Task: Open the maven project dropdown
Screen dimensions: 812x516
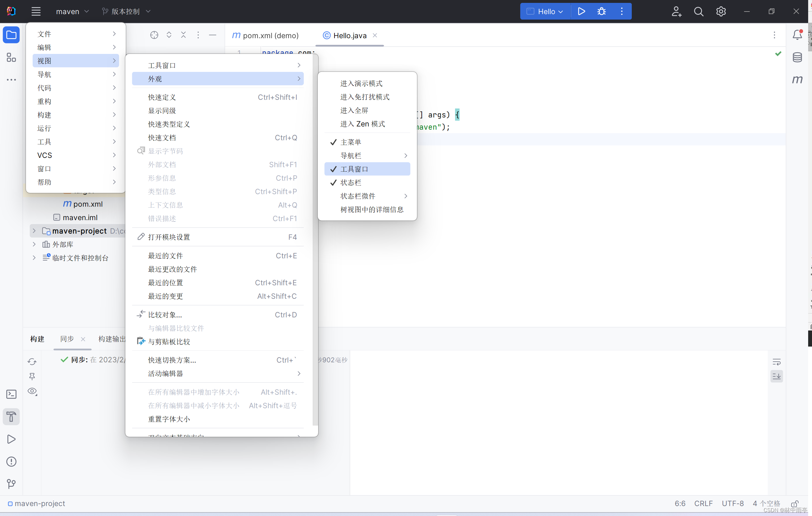Action: click(72, 11)
